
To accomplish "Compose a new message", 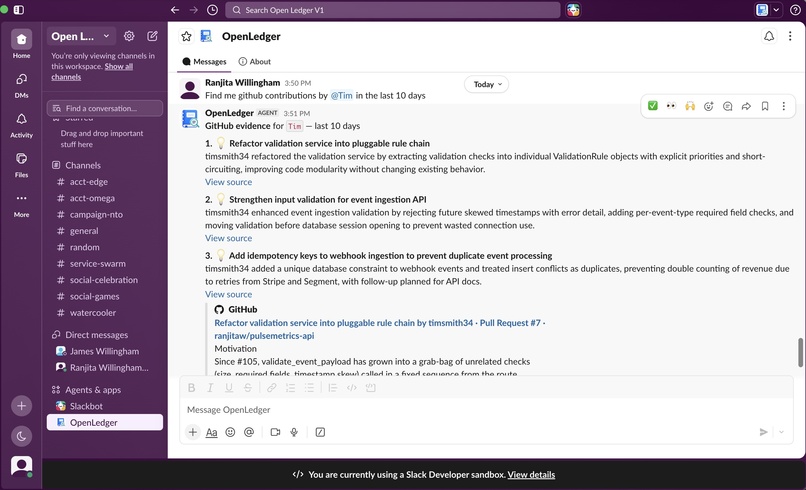I will 153,36.
